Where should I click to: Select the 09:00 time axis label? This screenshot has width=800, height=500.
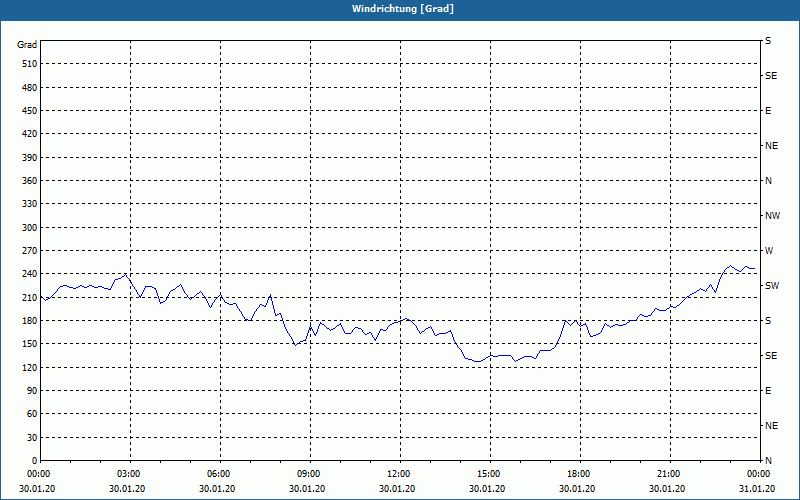pos(307,474)
